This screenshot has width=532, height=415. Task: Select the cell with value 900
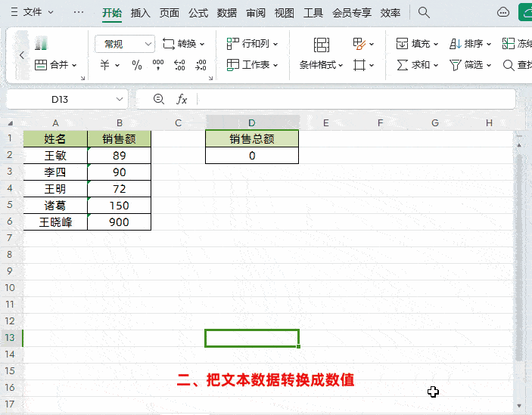pyautogui.click(x=119, y=222)
